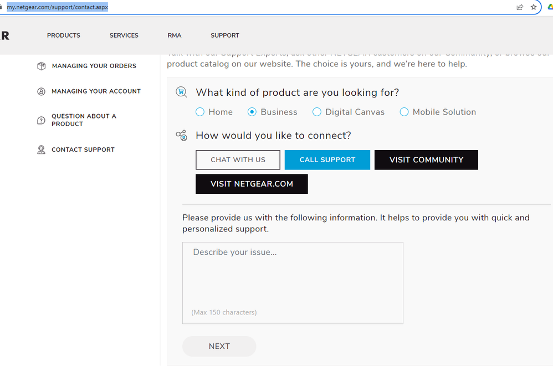Screen dimensions: 553x392
Task: Select the Mobile Solution radio button
Action: click(x=404, y=112)
